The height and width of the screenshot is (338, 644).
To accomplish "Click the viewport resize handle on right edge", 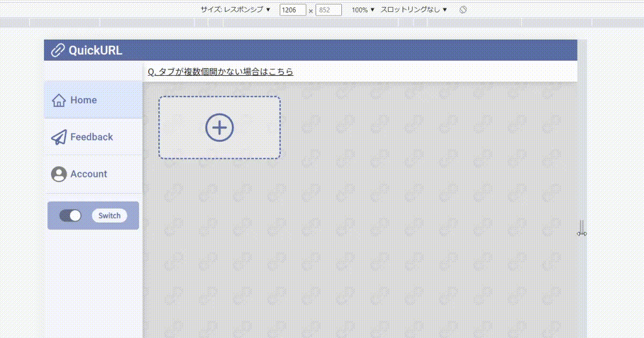I will pos(582,228).
